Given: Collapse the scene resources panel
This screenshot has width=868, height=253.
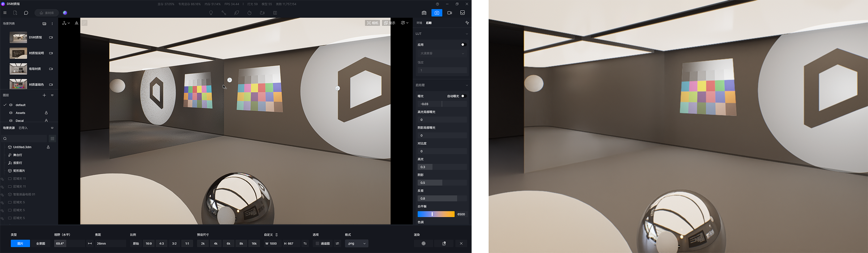Looking at the screenshot, I should pos(52,128).
